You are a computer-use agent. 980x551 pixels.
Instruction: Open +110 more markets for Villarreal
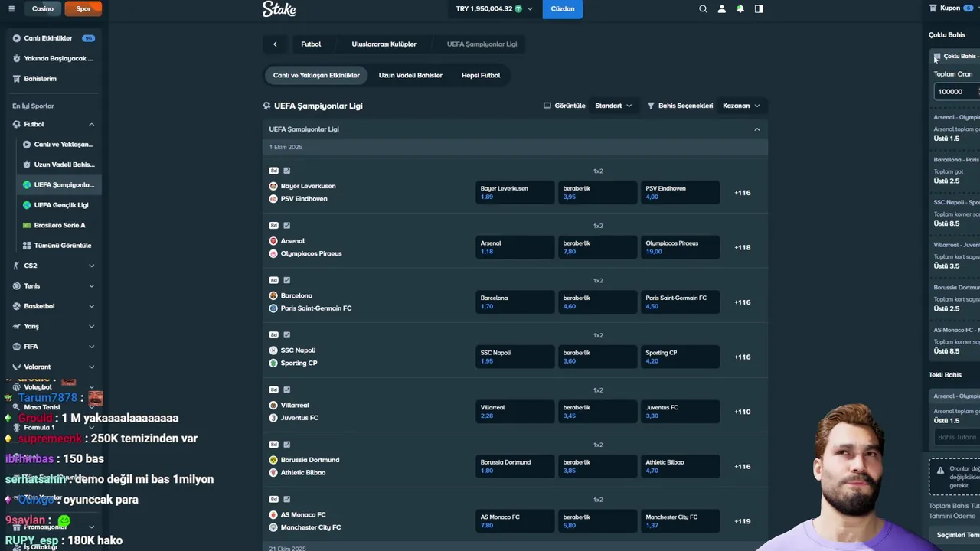coord(743,412)
